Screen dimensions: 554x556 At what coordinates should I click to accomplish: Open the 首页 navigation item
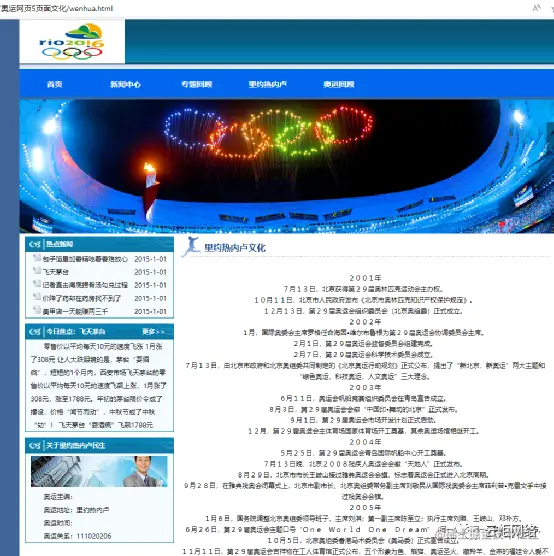point(55,84)
